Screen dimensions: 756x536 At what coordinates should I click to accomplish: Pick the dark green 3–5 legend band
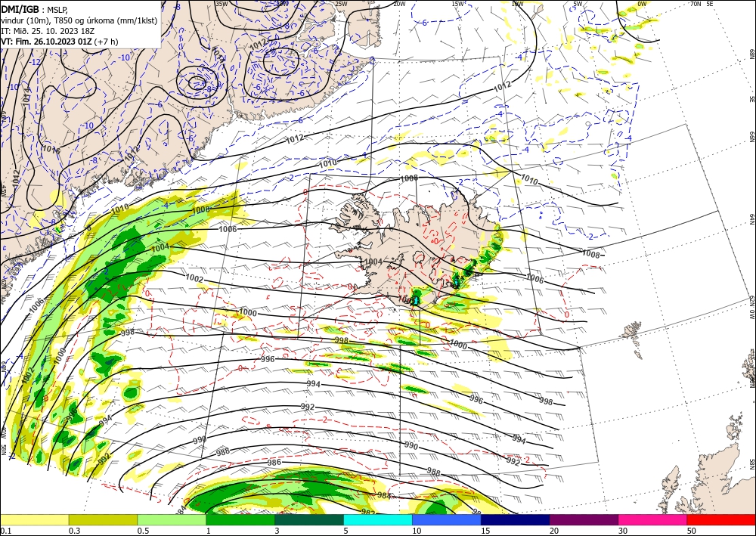coord(309,519)
